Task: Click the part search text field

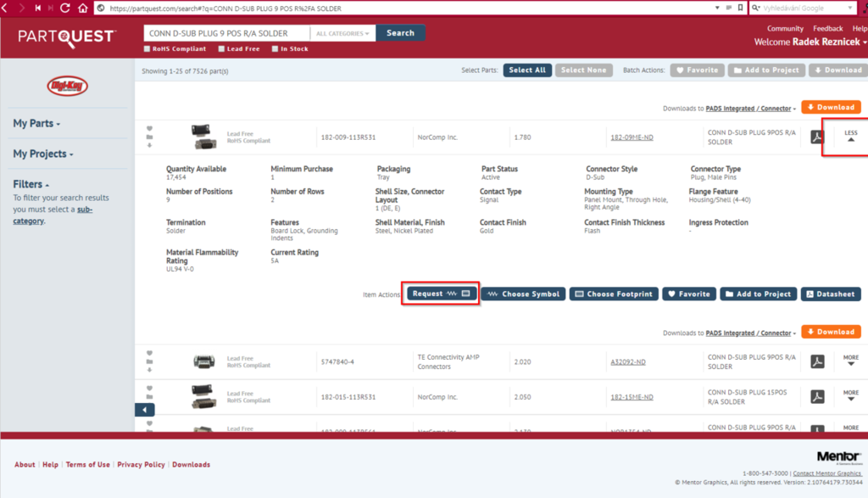Action: 225,33
